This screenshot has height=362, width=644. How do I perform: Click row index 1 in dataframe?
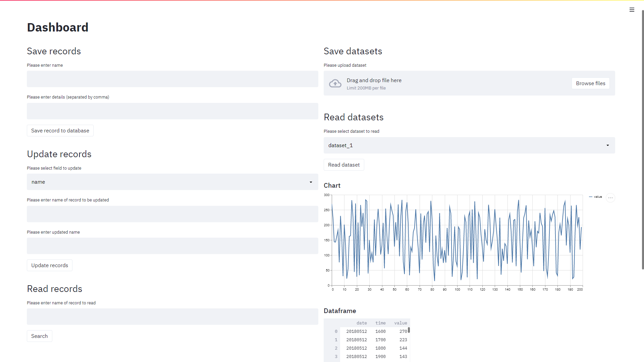point(332,340)
